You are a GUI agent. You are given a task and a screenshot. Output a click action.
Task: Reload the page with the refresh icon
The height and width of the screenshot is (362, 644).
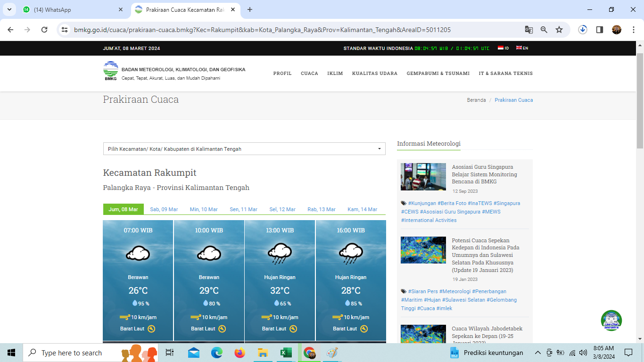click(44, 30)
